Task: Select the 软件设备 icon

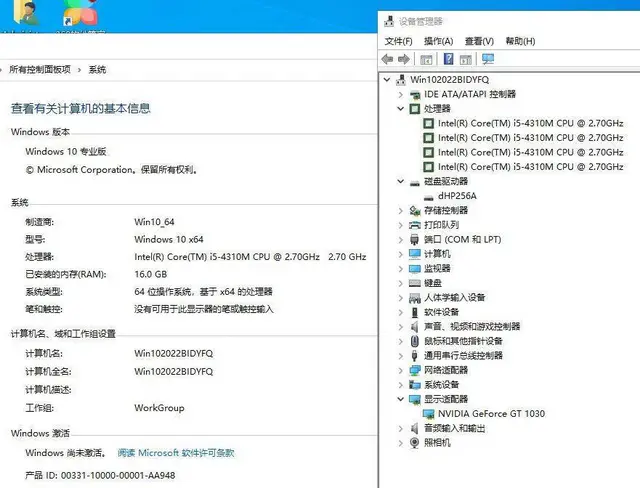Action: click(415, 312)
